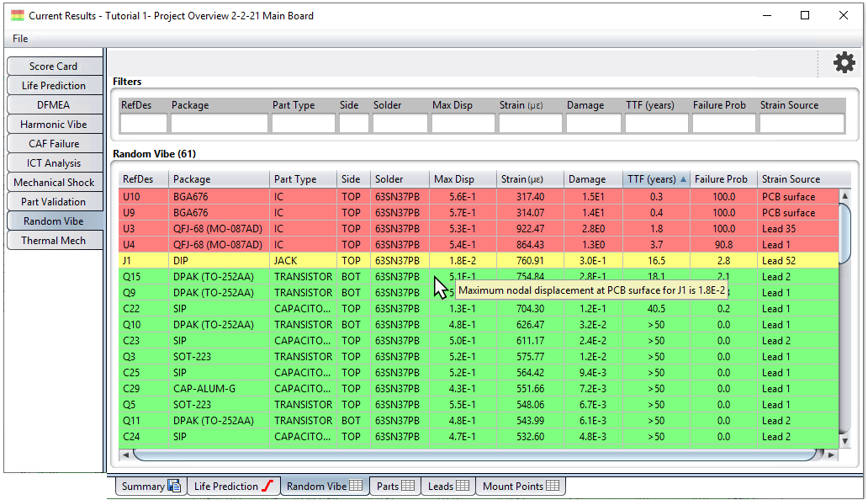
Task: Click the RefDes filter input field
Action: (142, 122)
